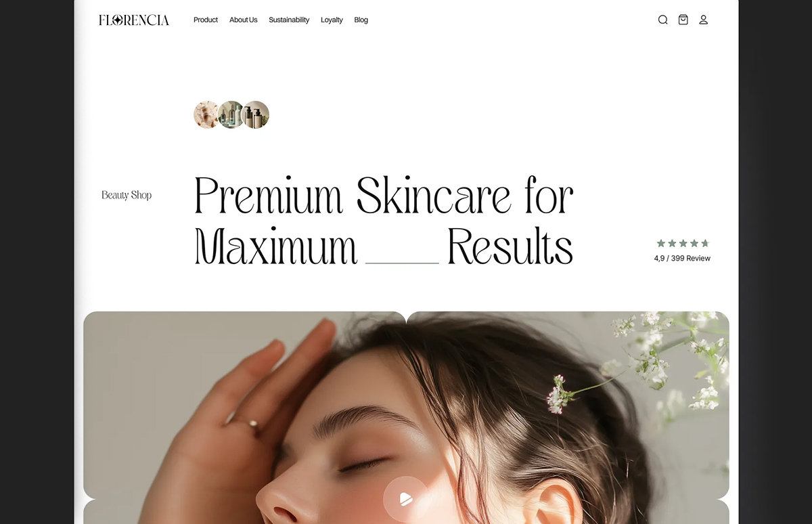Click the blank underline in the headline
The height and width of the screenshot is (524, 812).
pos(402,262)
